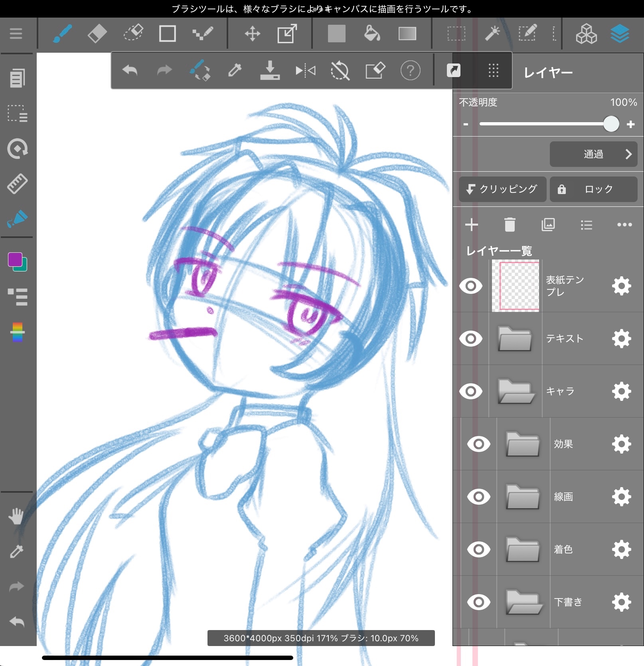This screenshot has width=644, height=666.
Task: Pick the Move tool
Action: 252,34
